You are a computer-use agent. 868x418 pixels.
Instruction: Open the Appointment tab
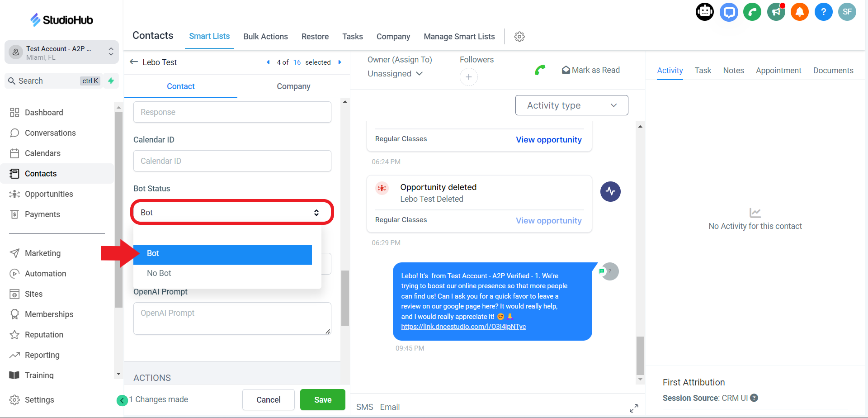(778, 71)
